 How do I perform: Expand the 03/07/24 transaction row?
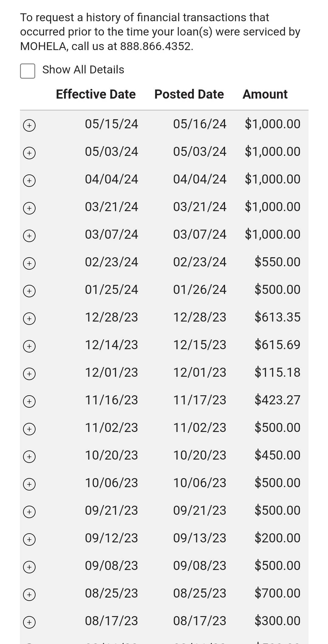[x=29, y=236]
